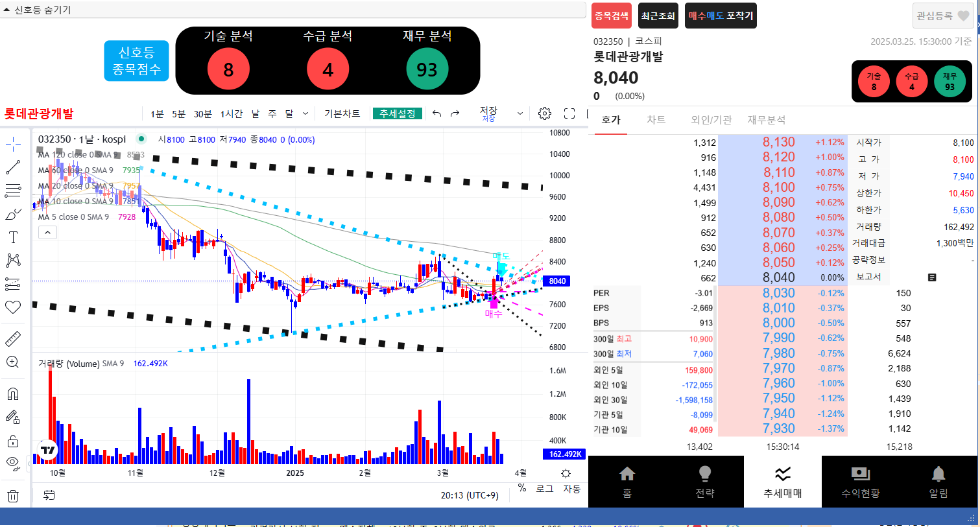The image size is (980, 527).
Task: Select the 주 weekly interval
Action: [272, 113]
